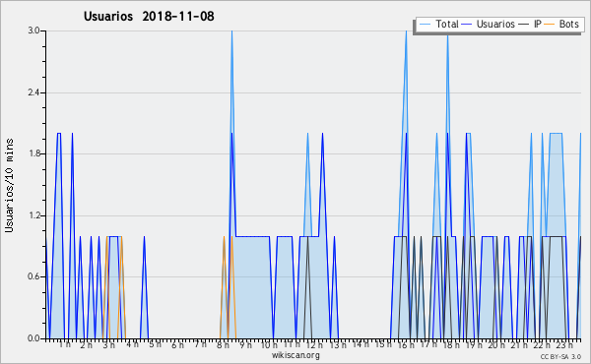This screenshot has width=591, height=364.
Task: Click the orange Bots legend line
Action: coord(551,24)
